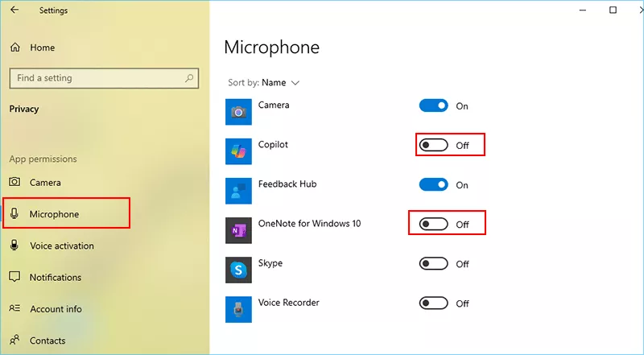
Task: Turn off microphone access for Camera
Action: (433, 105)
